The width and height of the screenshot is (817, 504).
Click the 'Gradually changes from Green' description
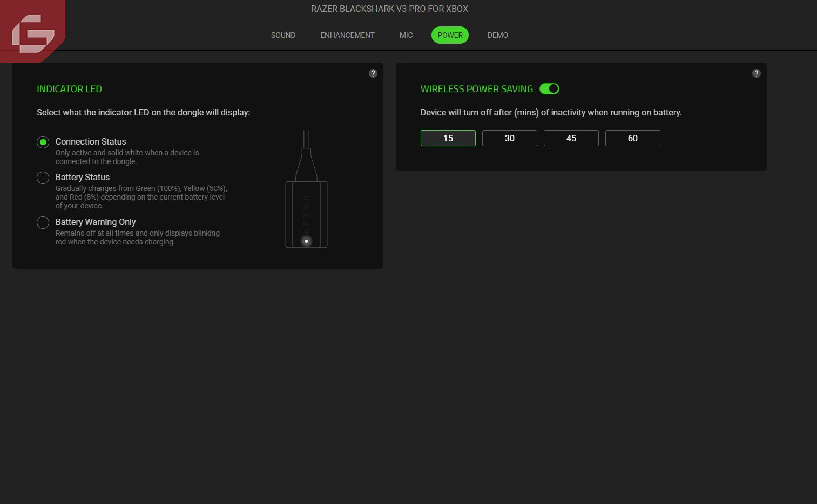[x=141, y=197]
